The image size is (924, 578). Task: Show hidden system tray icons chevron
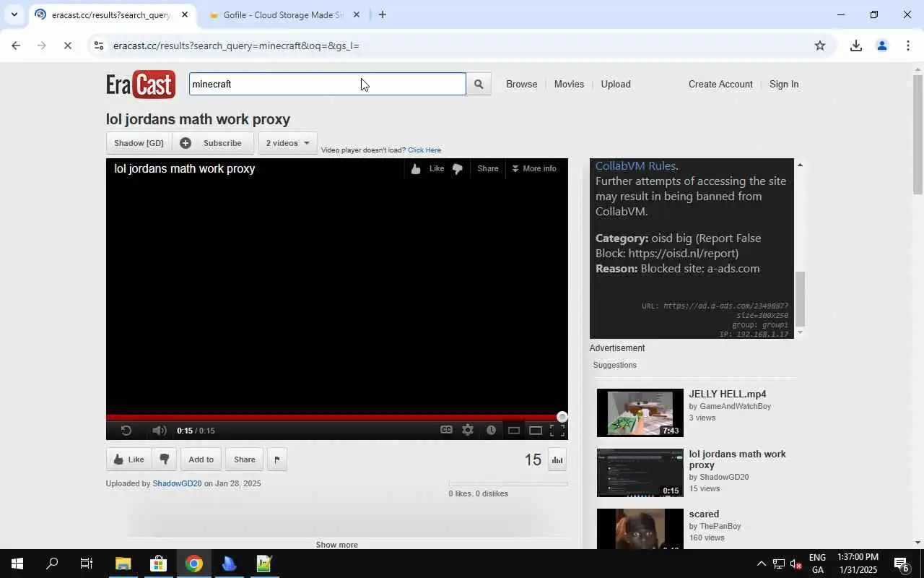pos(761,564)
